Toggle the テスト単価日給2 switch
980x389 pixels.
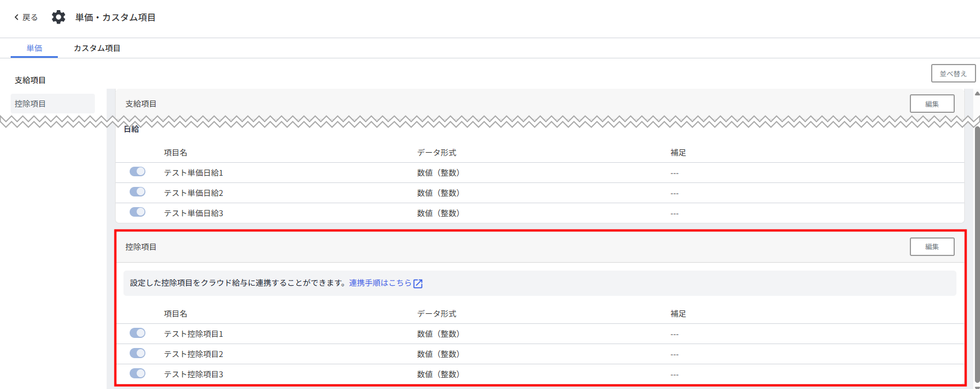pyautogui.click(x=138, y=192)
